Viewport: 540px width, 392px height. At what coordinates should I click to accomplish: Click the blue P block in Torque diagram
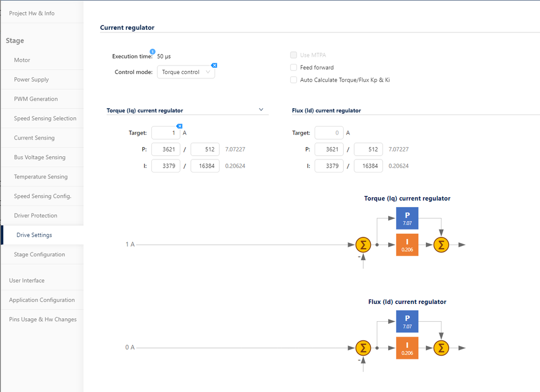pyautogui.click(x=407, y=217)
